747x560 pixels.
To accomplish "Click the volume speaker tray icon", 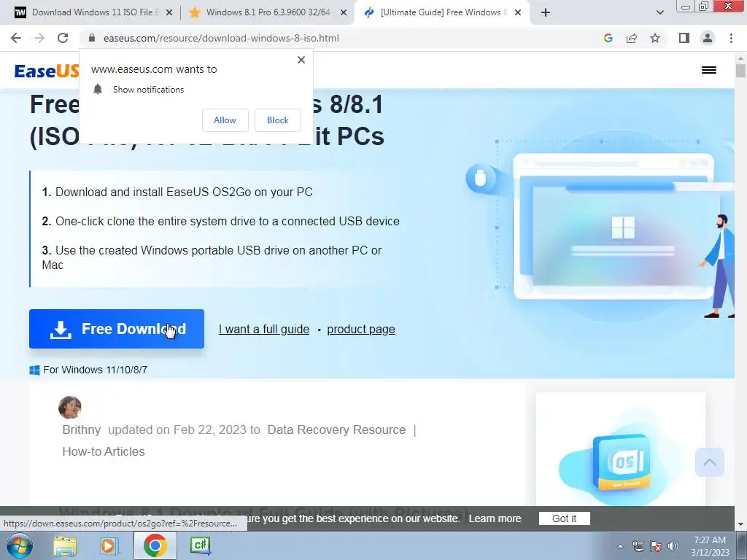I will click(673, 546).
